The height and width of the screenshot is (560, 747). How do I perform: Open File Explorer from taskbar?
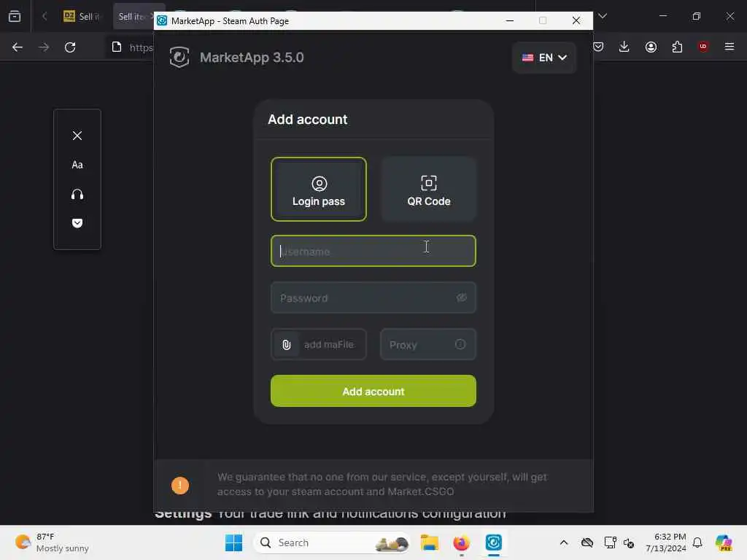tap(429, 542)
